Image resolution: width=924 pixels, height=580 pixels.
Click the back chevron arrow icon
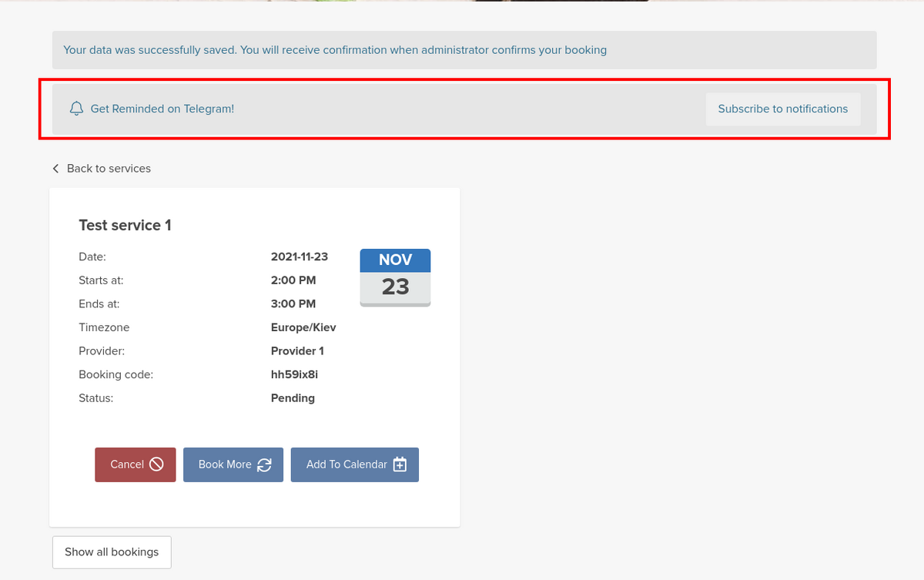(55, 169)
